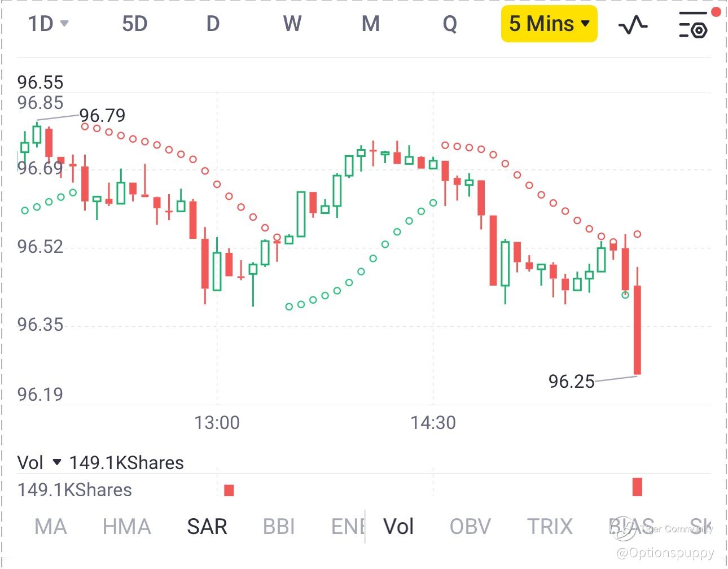The image size is (728, 569).
Task: Open chart indicator settings icon
Action: click(x=694, y=24)
